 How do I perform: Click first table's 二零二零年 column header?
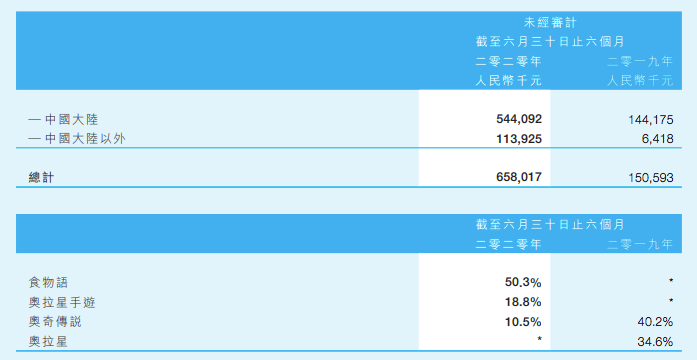[509, 61]
